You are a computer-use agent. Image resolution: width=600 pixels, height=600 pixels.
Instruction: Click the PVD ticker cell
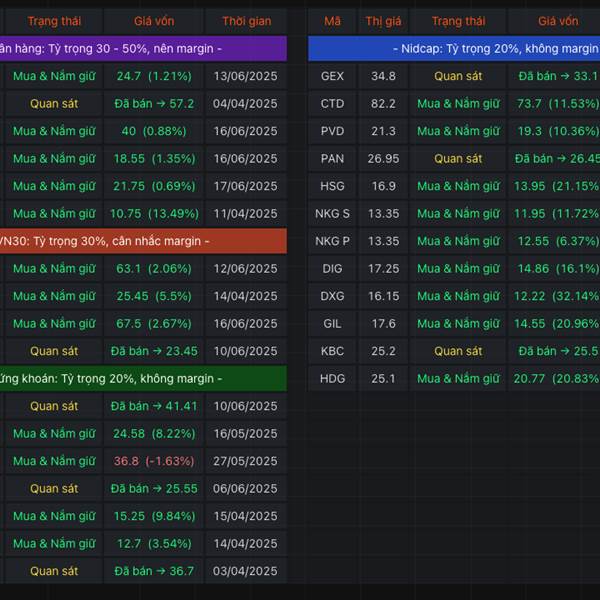pos(332,131)
